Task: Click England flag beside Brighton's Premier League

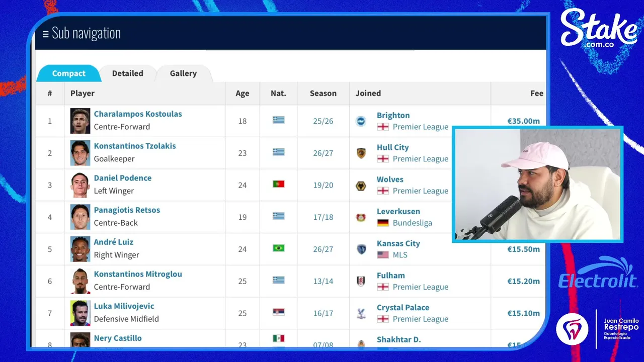Action: pyautogui.click(x=383, y=127)
